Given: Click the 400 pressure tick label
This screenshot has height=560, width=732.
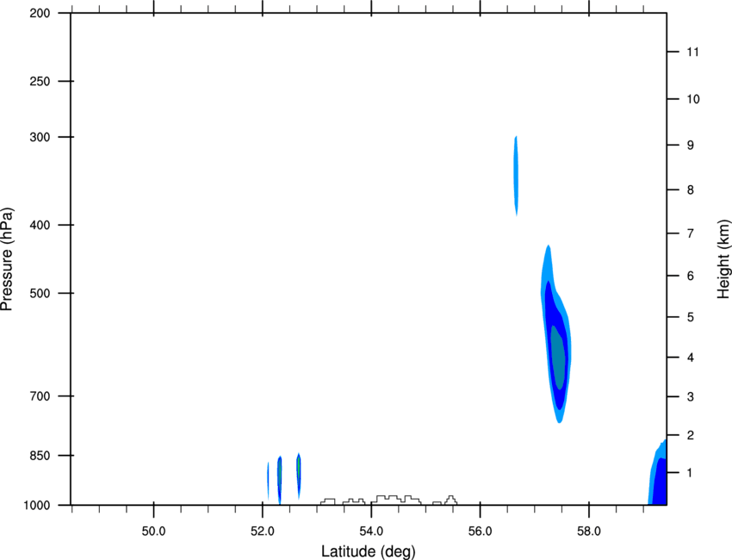Looking at the screenshot, I should (40, 225).
